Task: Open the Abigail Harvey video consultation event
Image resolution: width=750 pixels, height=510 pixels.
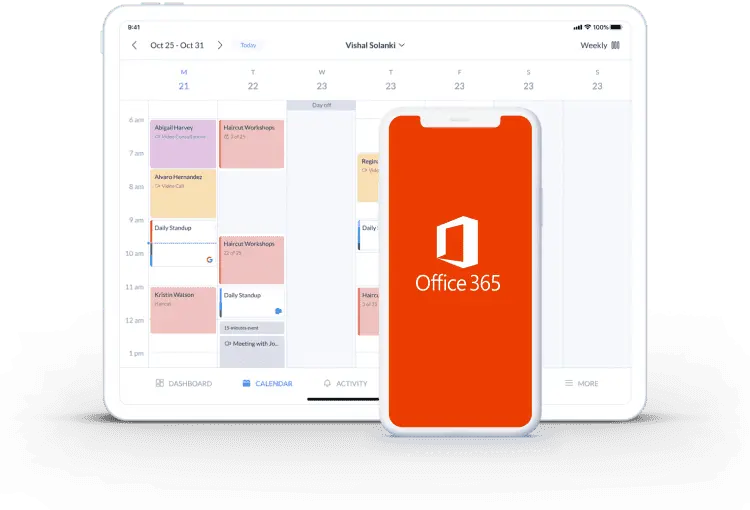Action: [x=183, y=144]
